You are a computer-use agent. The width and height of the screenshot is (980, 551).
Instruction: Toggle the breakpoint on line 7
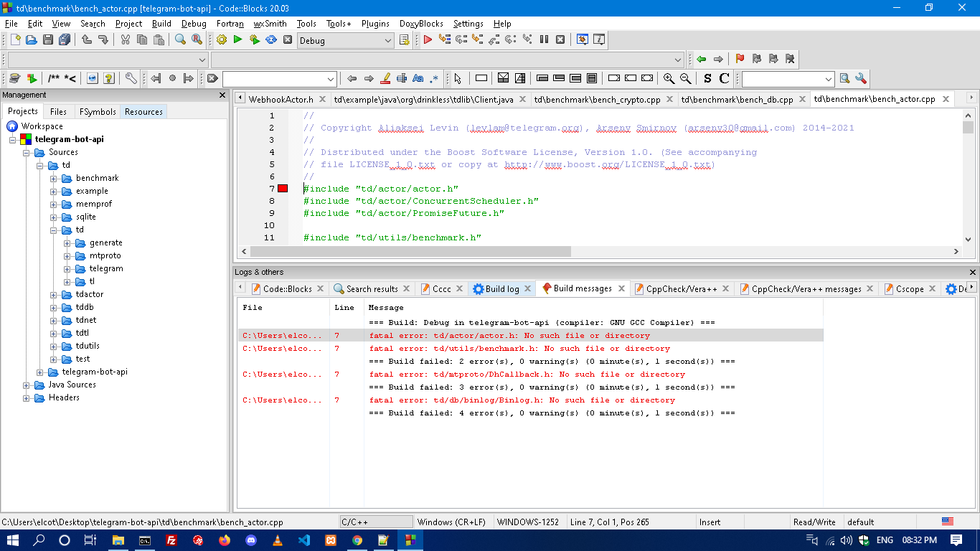(x=283, y=188)
